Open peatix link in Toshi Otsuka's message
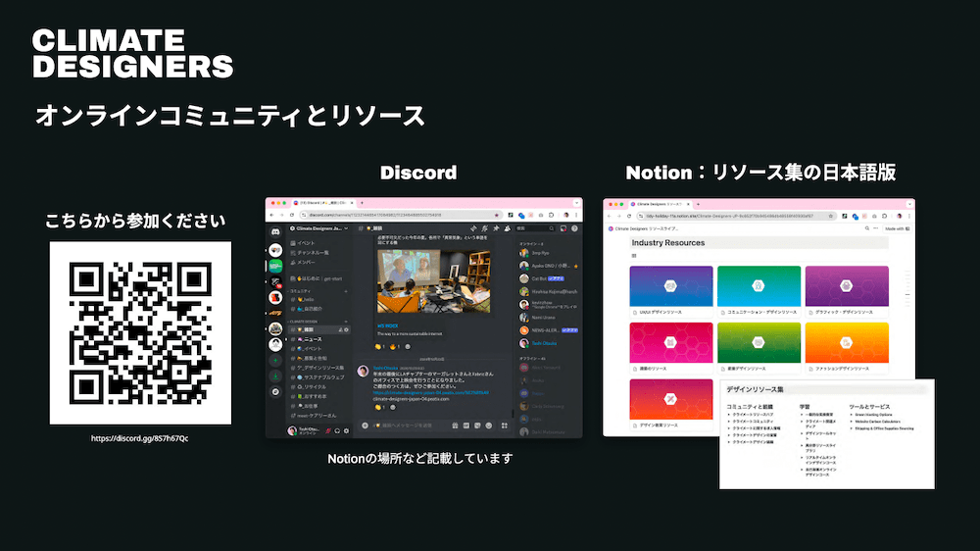Image resolution: width=980 pixels, height=551 pixels. (x=430, y=393)
